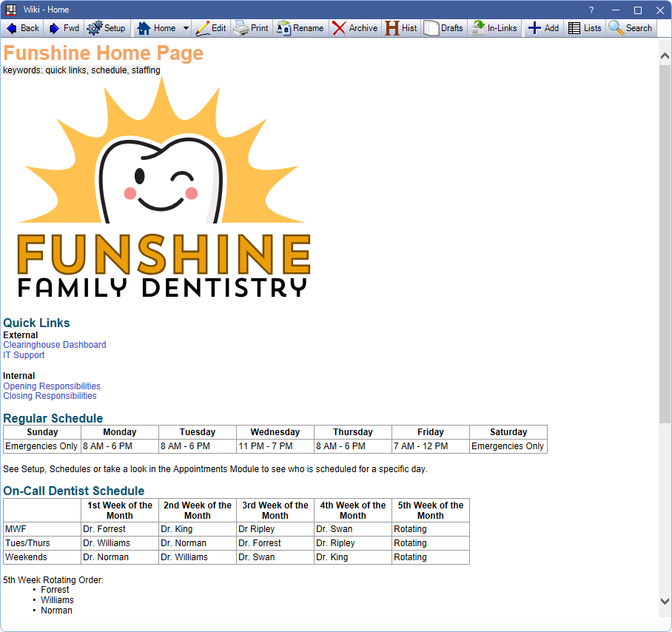Viewport: 672px width, 632px height.
Task: Add a new wiki page
Action: (x=543, y=28)
